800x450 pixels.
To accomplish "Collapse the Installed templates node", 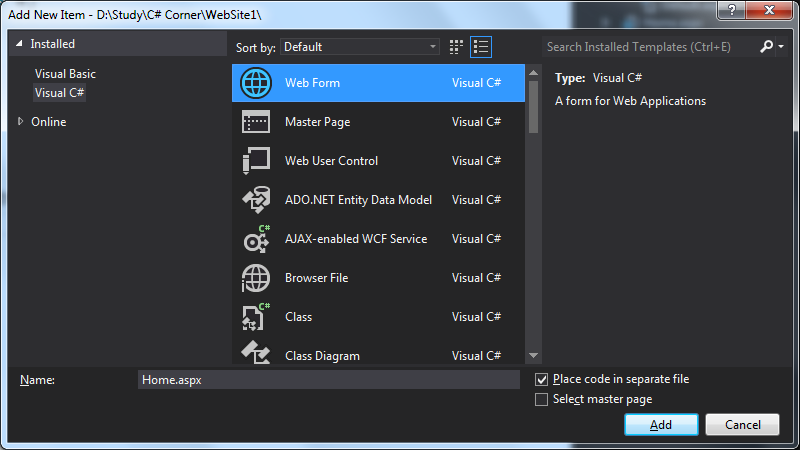I will pyautogui.click(x=19, y=45).
